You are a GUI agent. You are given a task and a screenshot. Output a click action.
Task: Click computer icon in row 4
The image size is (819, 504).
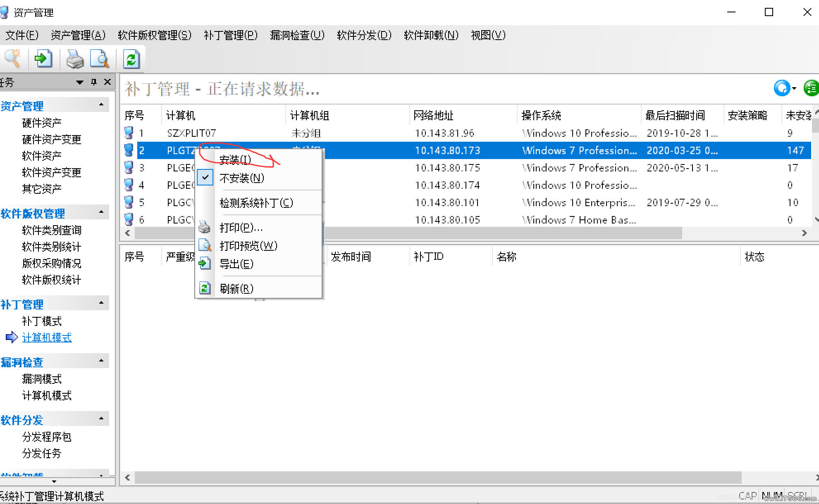(x=129, y=185)
